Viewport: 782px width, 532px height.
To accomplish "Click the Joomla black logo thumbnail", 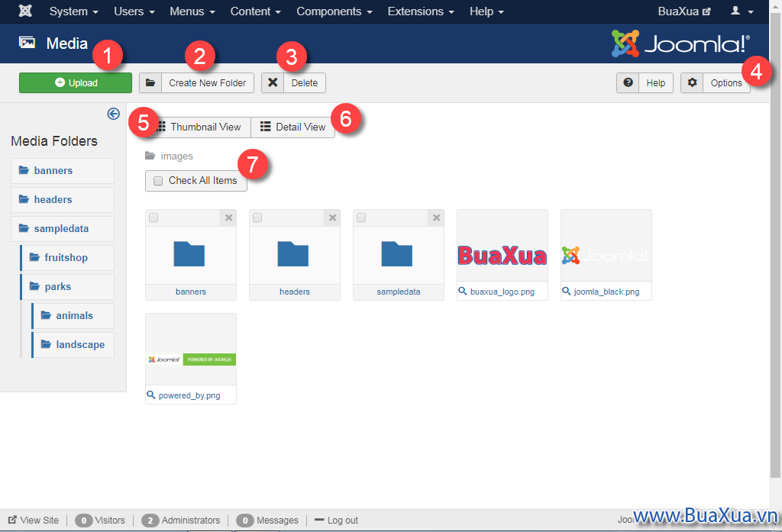I will tap(606, 255).
